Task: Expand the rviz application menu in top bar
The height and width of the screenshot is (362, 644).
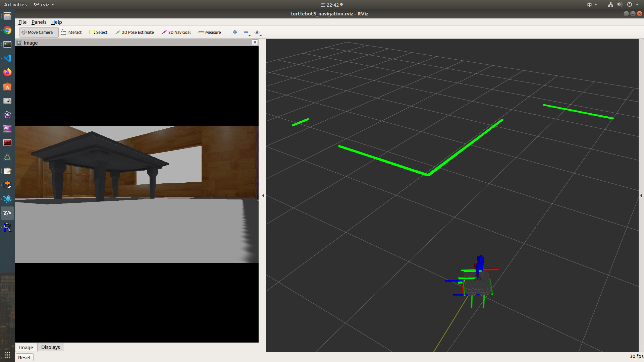Action: tap(44, 5)
